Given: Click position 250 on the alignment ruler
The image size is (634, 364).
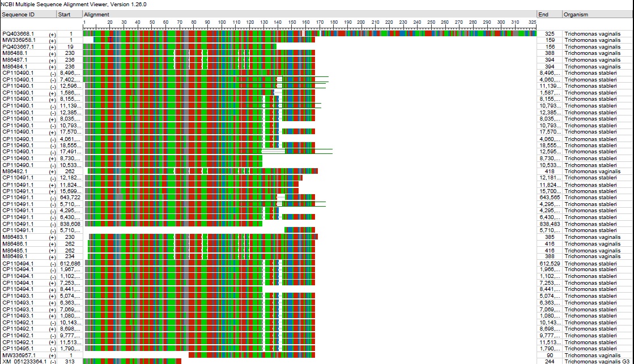Looking at the screenshot, I should click(431, 23).
